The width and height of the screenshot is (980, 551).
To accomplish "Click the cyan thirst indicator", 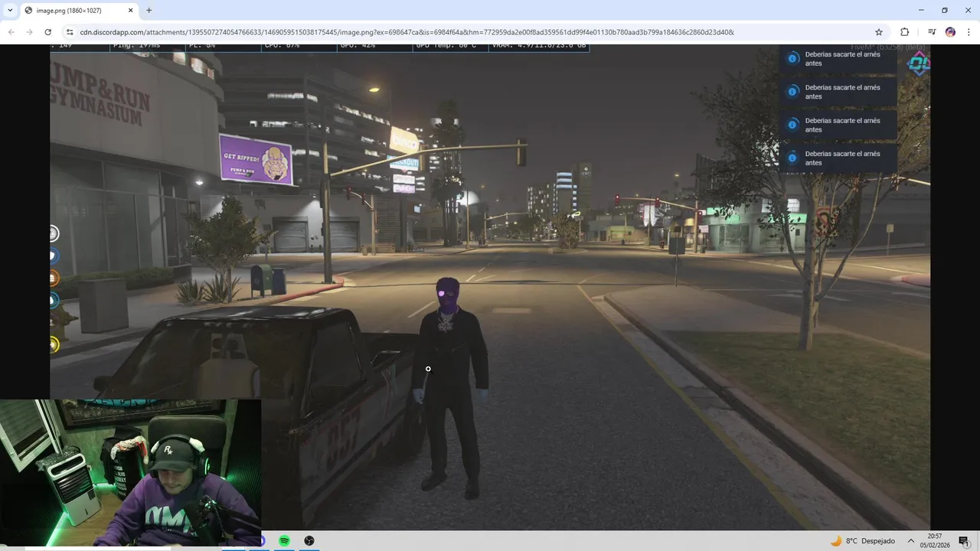I will tap(54, 300).
